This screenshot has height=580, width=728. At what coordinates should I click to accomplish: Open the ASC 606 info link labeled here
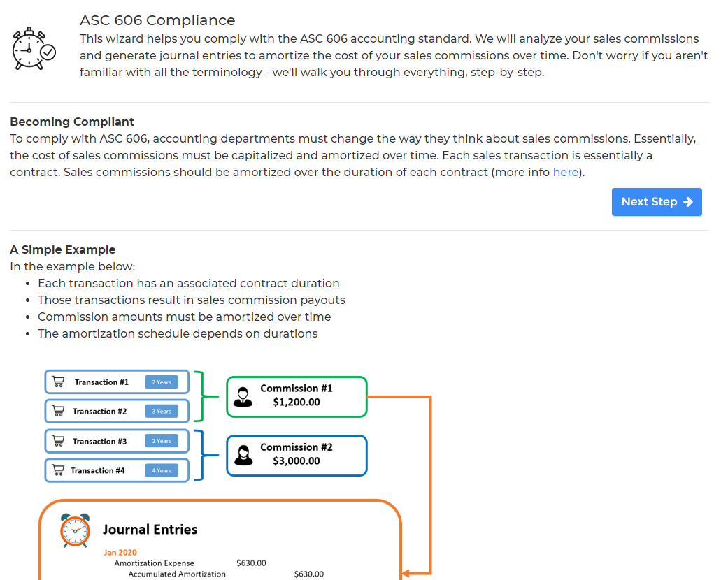click(x=566, y=172)
